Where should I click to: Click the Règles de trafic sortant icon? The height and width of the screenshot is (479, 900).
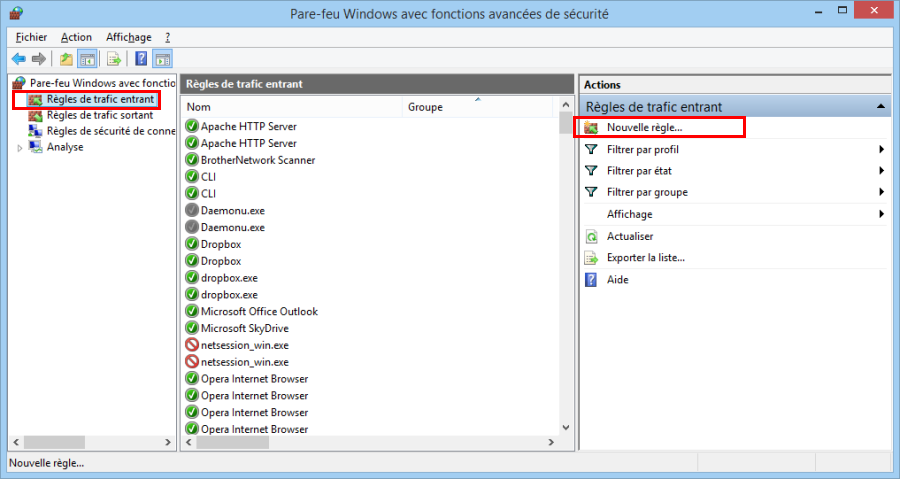tap(36, 115)
